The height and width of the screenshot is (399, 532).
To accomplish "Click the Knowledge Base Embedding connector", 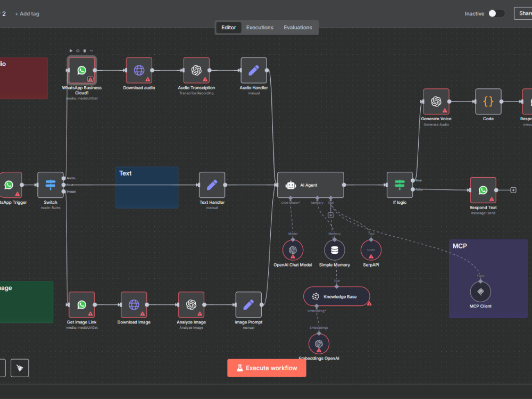I will [x=317, y=306].
